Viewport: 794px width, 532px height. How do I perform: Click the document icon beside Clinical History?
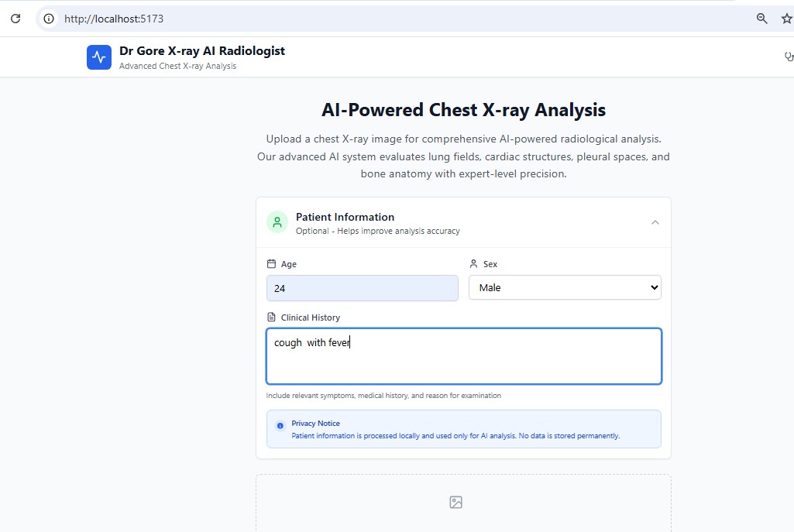[x=270, y=316]
